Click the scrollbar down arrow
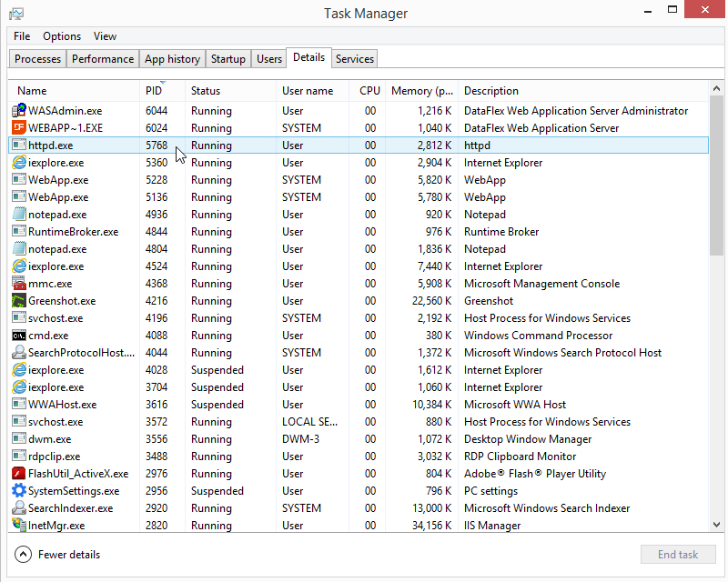This screenshot has height=582, width=728. (716, 525)
